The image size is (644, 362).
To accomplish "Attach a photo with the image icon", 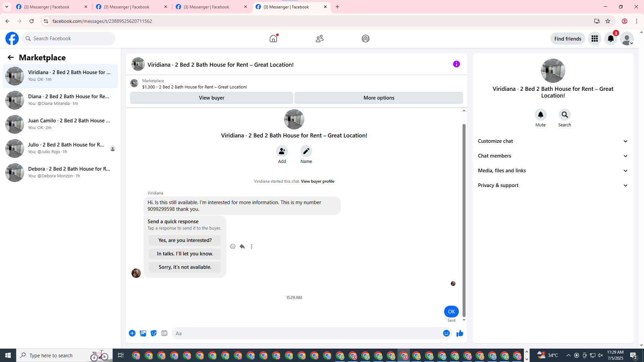I will tap(143, 333).
